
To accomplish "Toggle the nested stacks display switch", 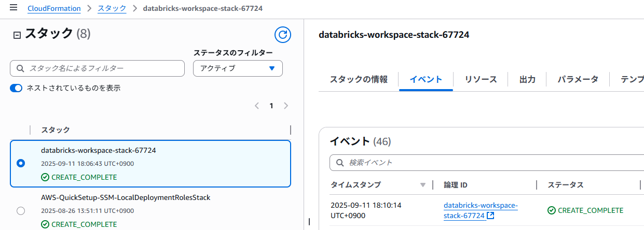I will tap(16, 88).
